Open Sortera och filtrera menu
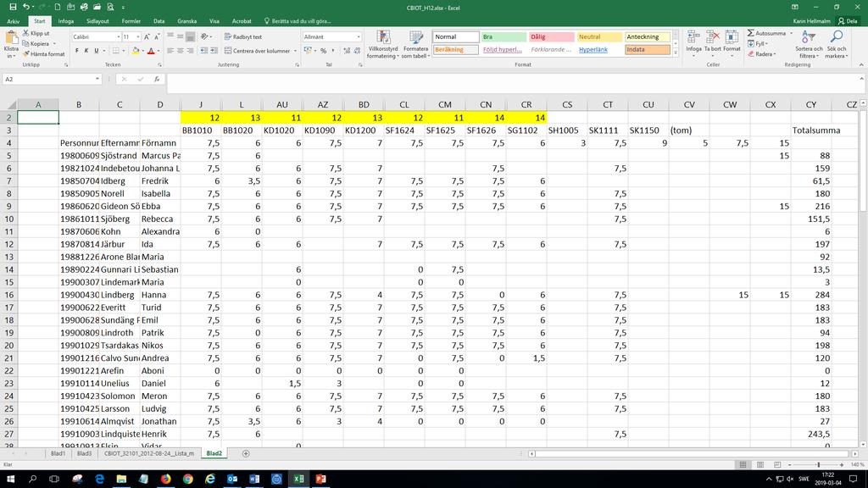This screenshot has height=488, width=868. click(x=809, y=45)
